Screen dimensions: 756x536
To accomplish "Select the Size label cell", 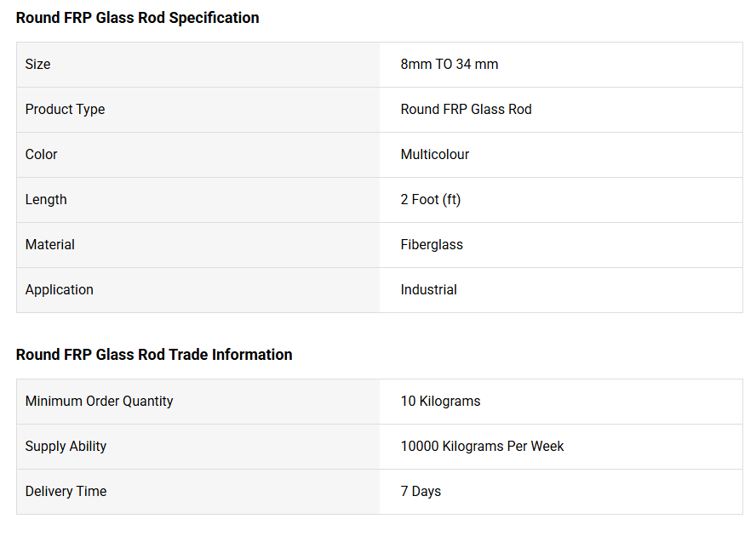I will click(38, 65).
